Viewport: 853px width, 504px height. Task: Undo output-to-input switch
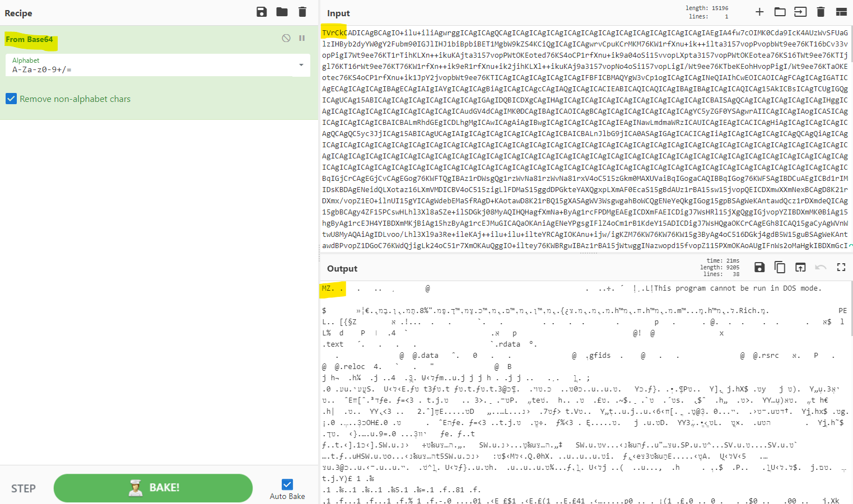(821, 267)
